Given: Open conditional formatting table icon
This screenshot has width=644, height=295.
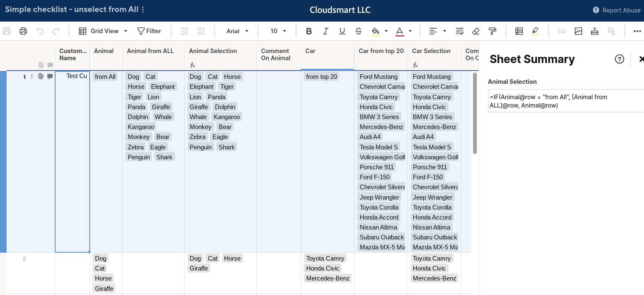Looking at the screenshot, I should pos(519,31).
